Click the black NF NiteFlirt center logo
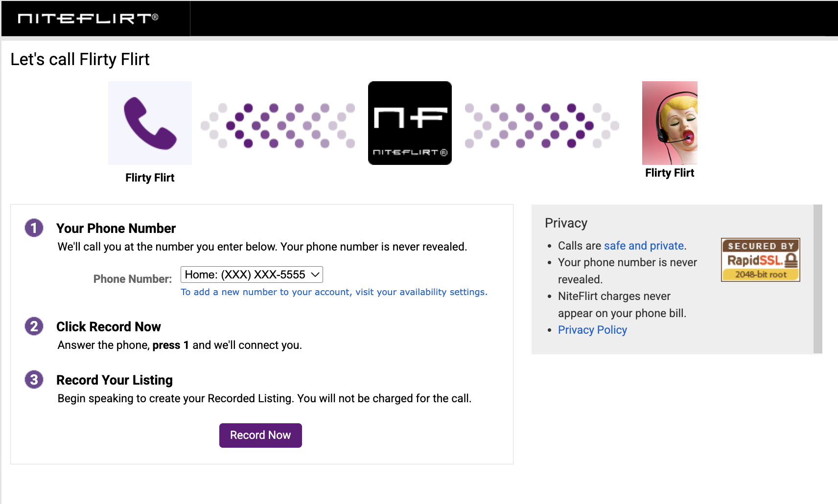Viewport: 838px width, 504px height. (410, 123)
